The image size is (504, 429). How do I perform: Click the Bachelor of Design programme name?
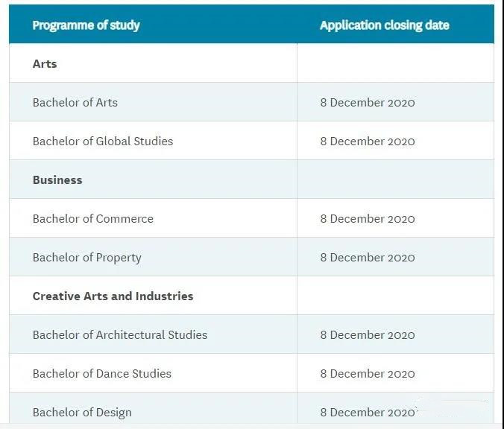coord(82,413)
